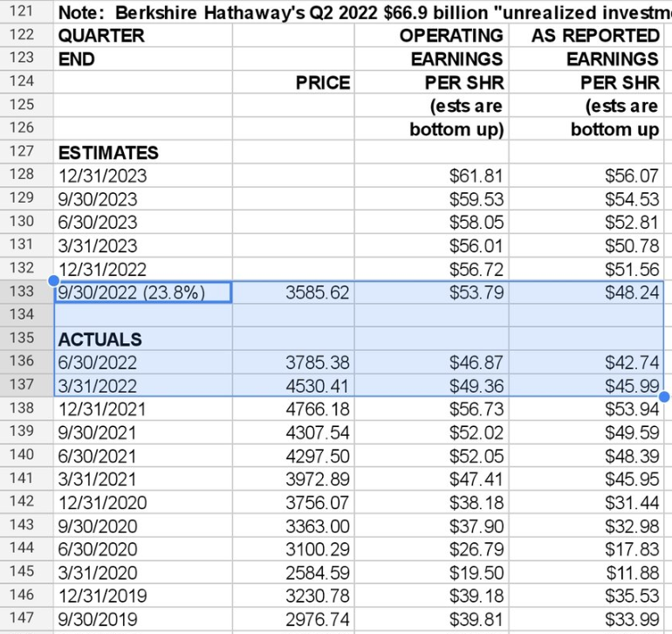
Task: Click the PRICE header cell
Action: pyautogui.click(x=293, y=82)
